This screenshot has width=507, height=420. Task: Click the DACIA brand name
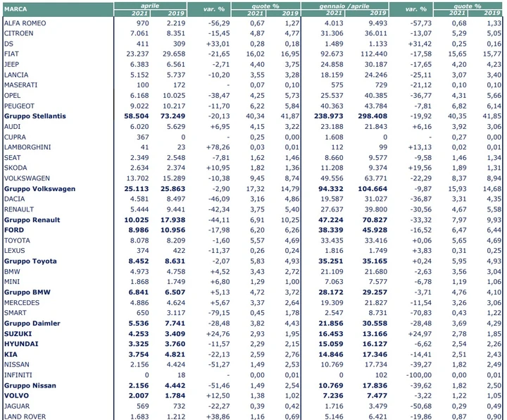coord(15,199)
